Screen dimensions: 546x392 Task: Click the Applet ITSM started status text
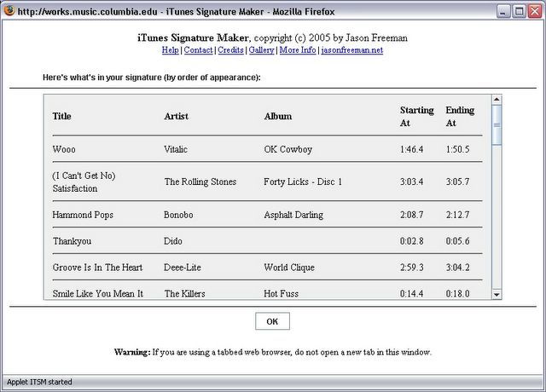point(39,382)
